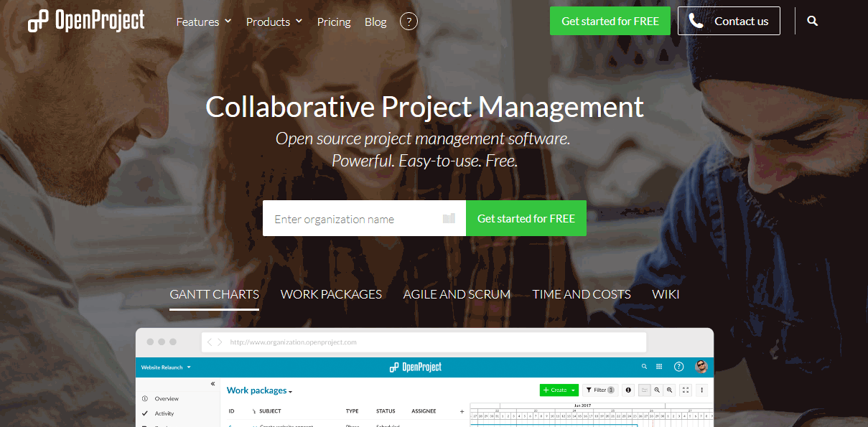Select the GANTT CHARTS tab
This screenshot has width=868, height=427.
pos(214,294)
